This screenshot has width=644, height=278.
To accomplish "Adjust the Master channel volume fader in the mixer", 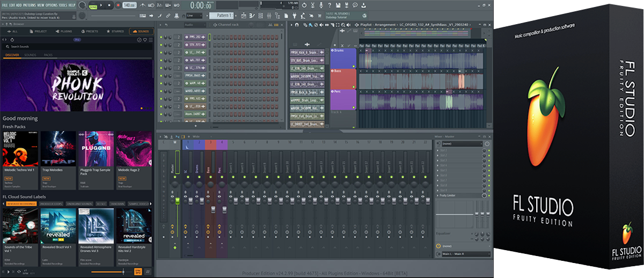I will point(177,201).
